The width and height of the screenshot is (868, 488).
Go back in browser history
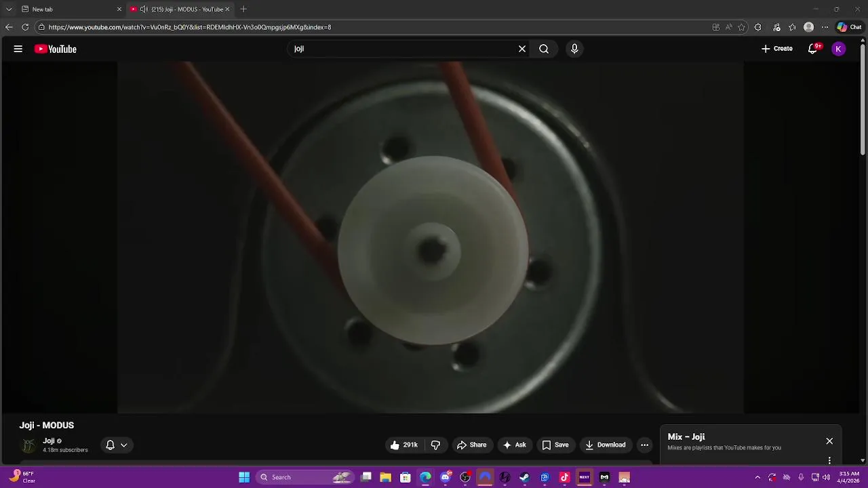pos(9,27)
